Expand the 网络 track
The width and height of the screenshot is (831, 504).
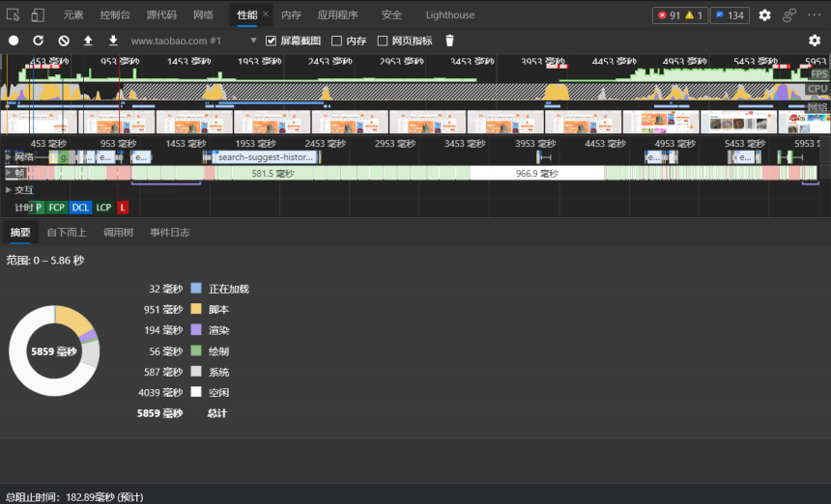click(9, 156)
